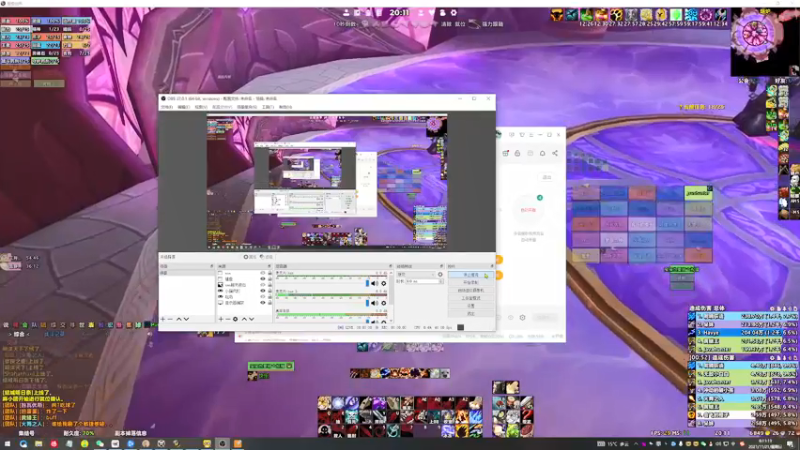Toggle Studio Mode button

pos(470,298)
